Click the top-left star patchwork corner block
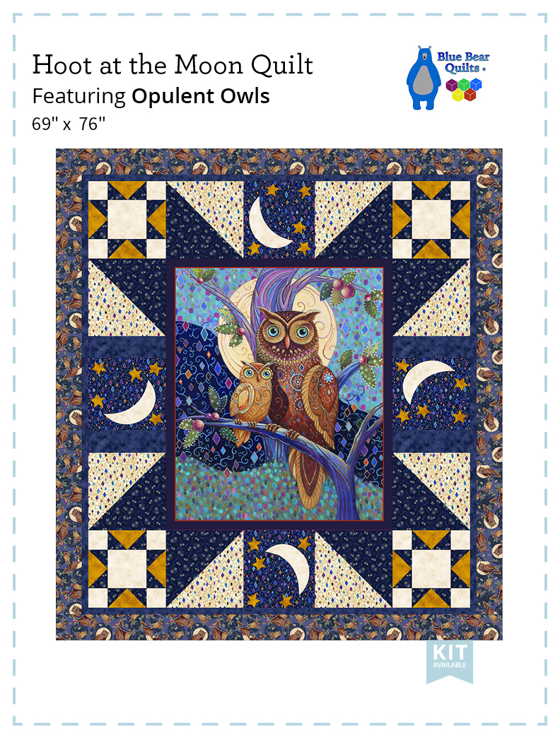560x738 pixels. point(127,220)
